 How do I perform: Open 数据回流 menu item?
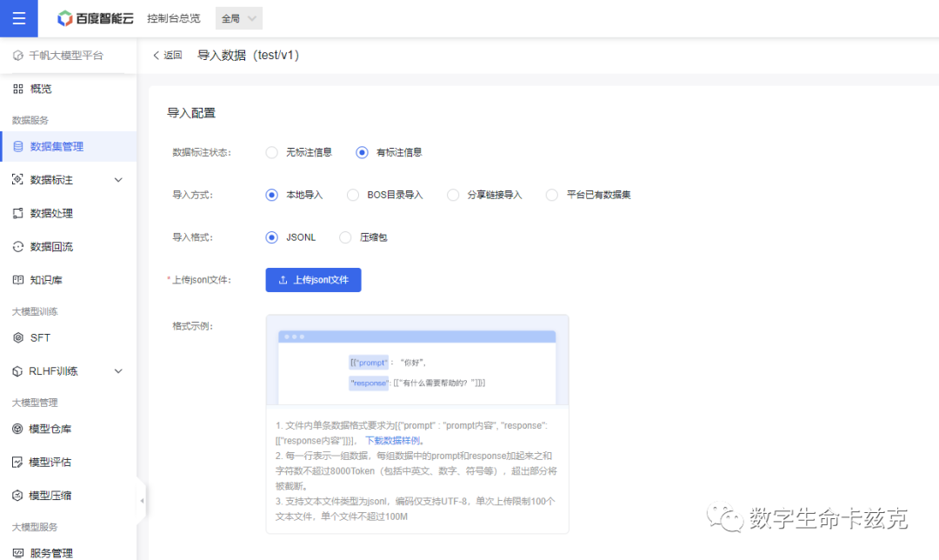69,247
